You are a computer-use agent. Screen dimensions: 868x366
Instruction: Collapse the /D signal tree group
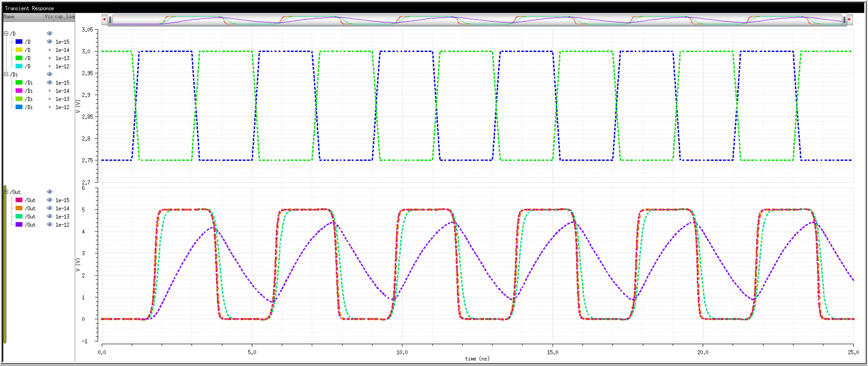click(6, 33)
